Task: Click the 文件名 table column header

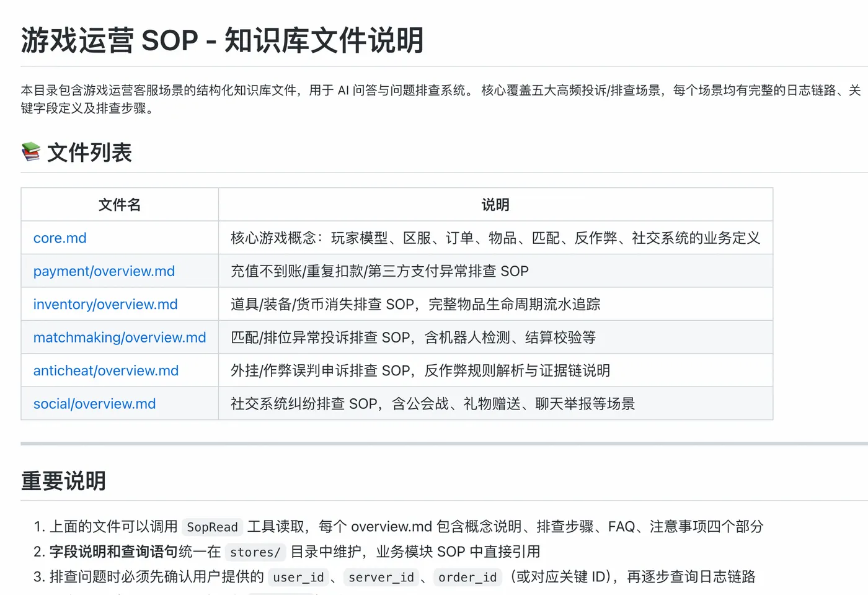Action: (x=120, y=205)
